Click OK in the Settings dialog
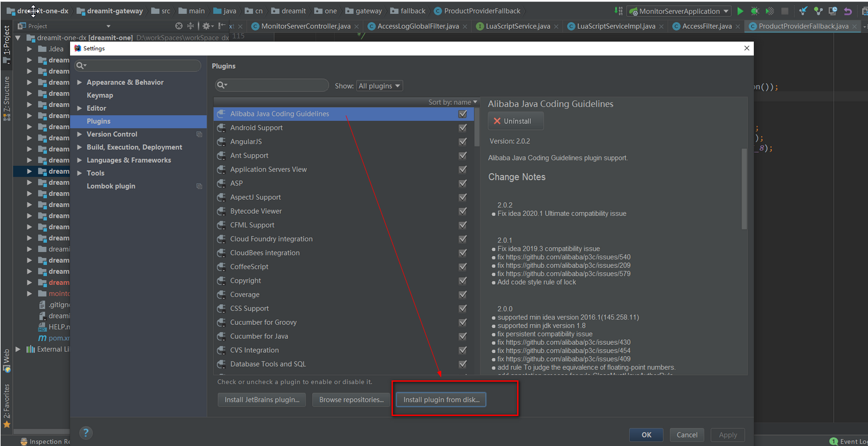Screen dimensions: 868x446 click(x=646, y=435)
